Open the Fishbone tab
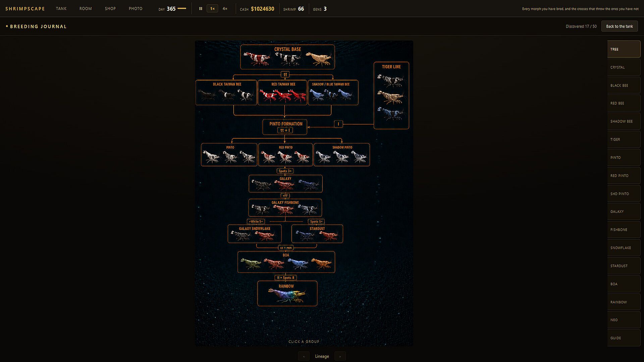The width and height of the screenshot is (644, 362). (624, 230)
